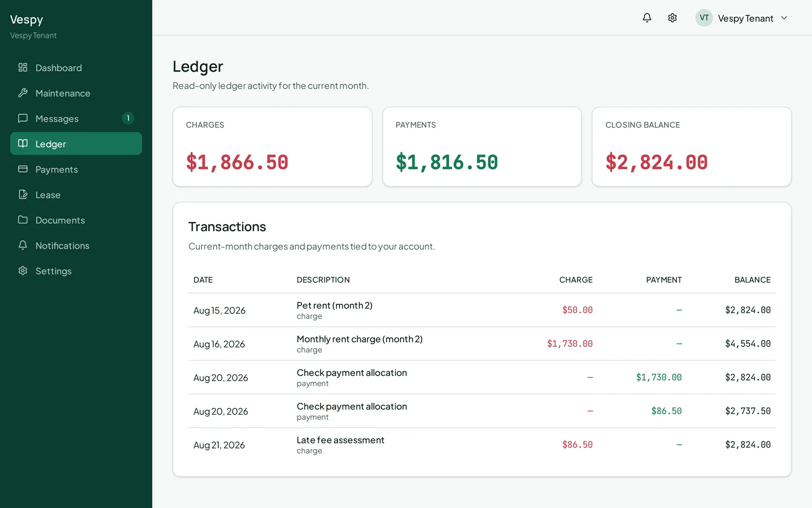This screenshot has width=812, height=508.
Task: Click the $86.50 late fee charge amount
Action: pyautogui.click(x=578, y=444)
